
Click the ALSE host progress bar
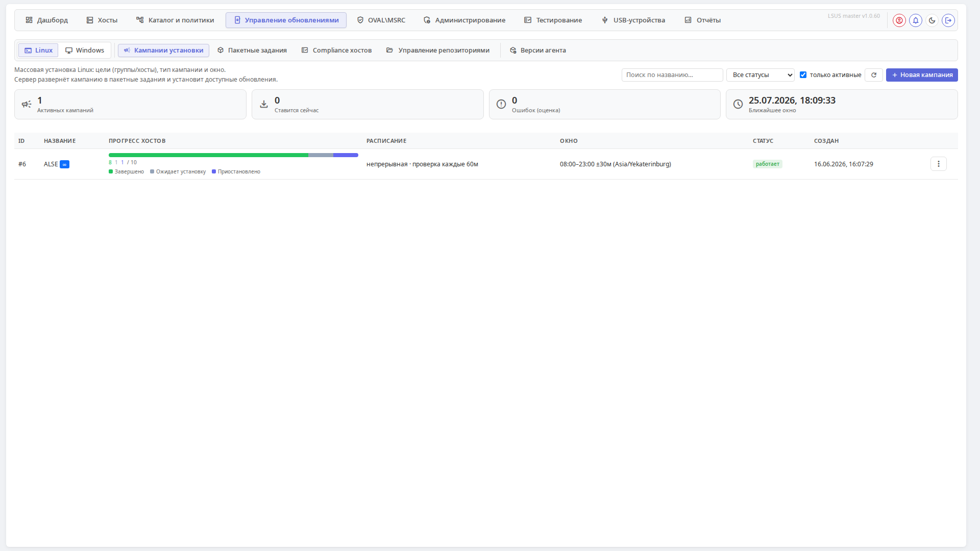(x=233, y=155)
